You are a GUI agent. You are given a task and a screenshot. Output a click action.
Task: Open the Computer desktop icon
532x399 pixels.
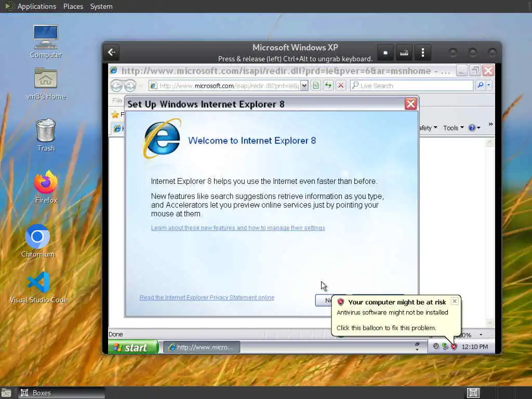[46, 41]
